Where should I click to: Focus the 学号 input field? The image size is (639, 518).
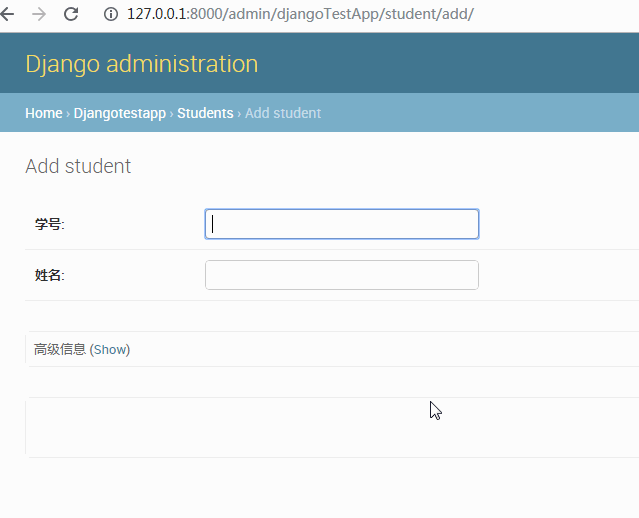[x=342, y=224]
